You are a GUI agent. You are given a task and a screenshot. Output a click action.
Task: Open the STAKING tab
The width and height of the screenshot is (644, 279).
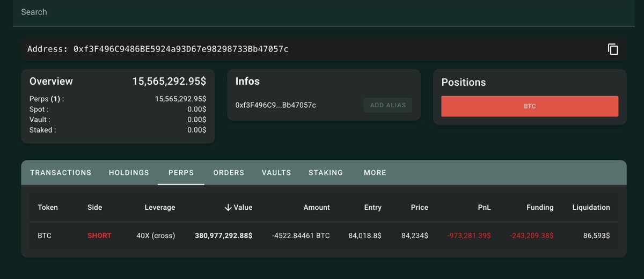[326, 173]
